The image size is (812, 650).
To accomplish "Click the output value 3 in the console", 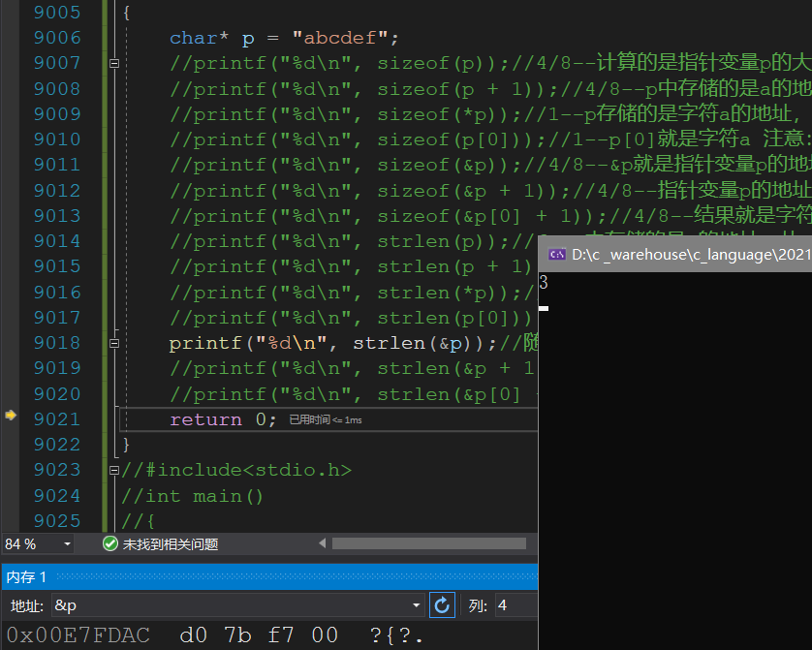I will [x=544, y=283].
